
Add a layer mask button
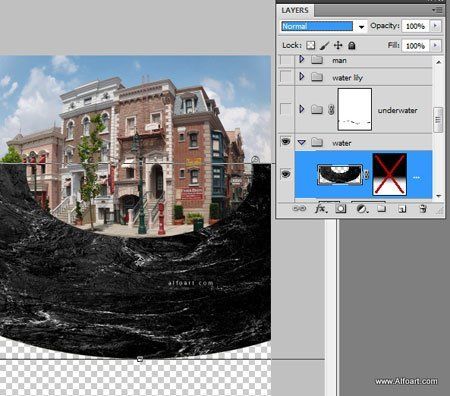pyautogui.click(x=340, y=209)
